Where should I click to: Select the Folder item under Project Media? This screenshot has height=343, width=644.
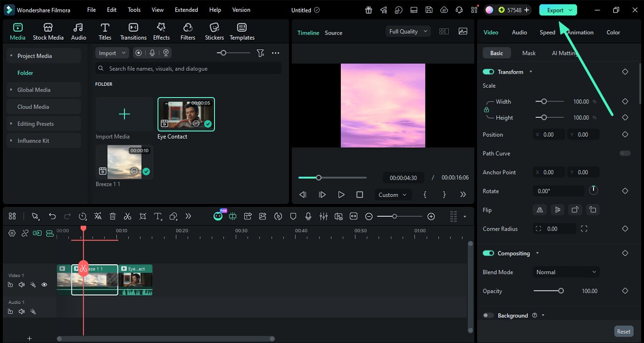[25, 73]
